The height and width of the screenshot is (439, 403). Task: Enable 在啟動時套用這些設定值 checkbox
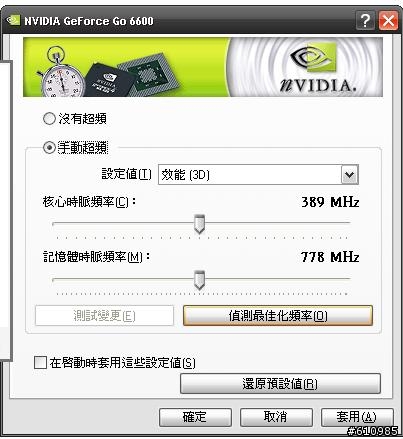pyautogui.click(x=40, y=362)
